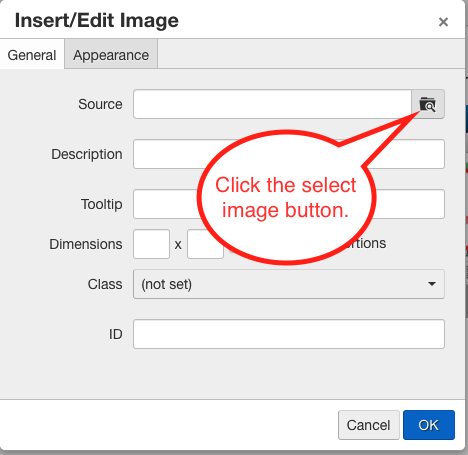Select the width dimension box
Image resolution: width=468 pixels, height=455 pixels.
click(151, 244)
